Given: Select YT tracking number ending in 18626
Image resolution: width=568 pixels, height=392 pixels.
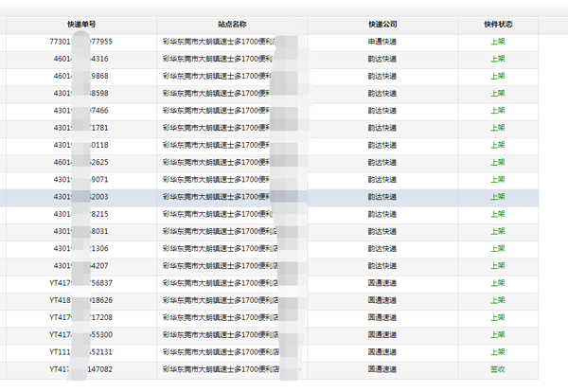Looking at the screenshot, I should point(81,300).
